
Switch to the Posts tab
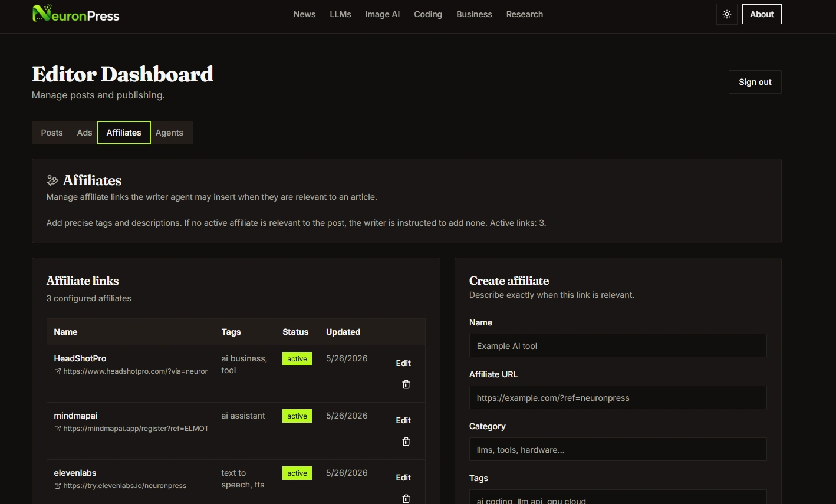pos(52,133)
